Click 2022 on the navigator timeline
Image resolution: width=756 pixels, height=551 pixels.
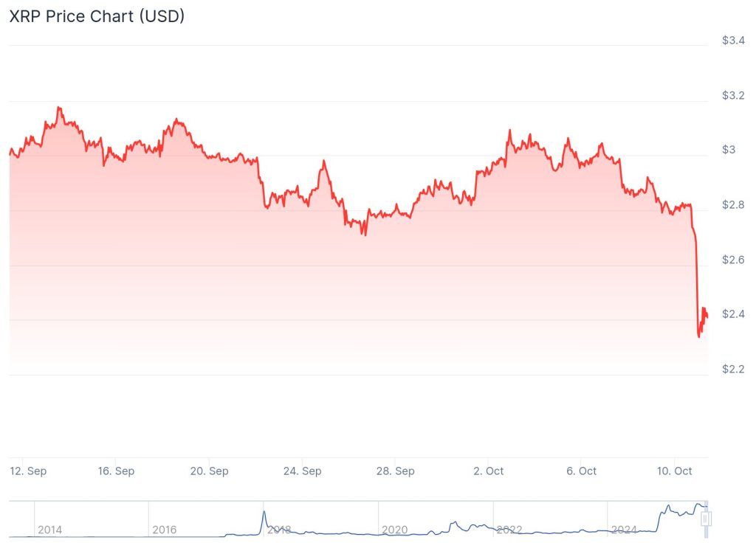(x=509, y=530)
